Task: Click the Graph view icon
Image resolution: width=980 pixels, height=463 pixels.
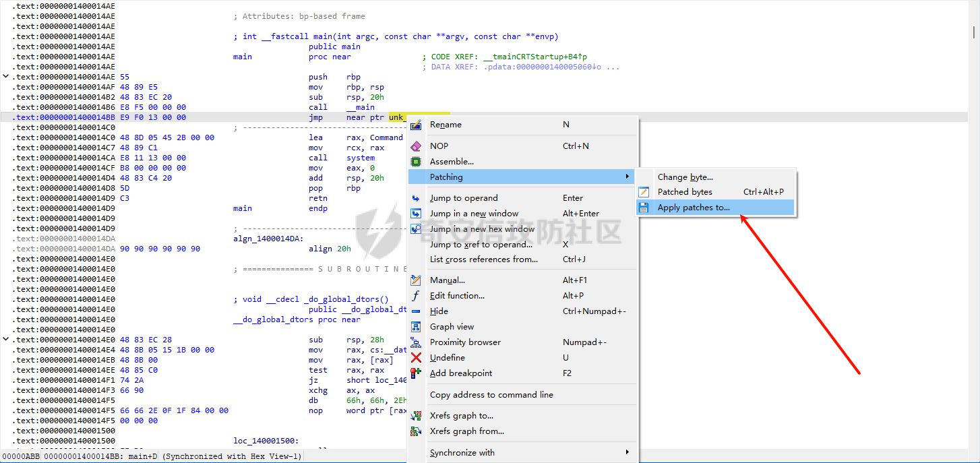Action: (416, 327)
